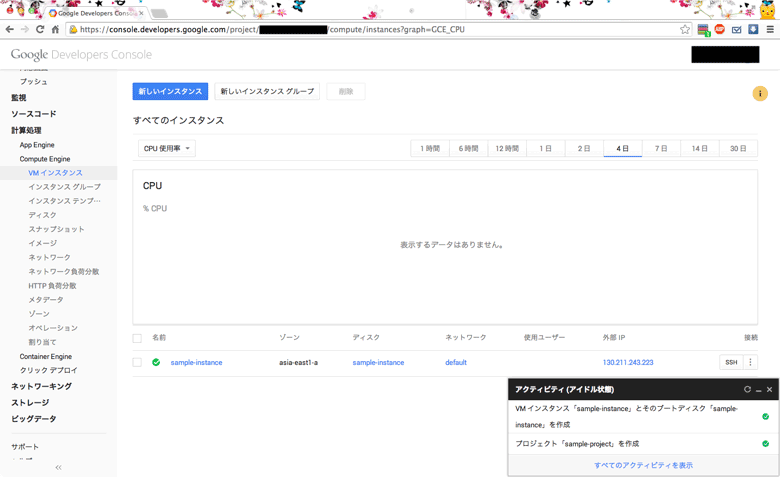Screen dimensions: 780x477
Task: Click the browser home icon
Action: point(55,29)
